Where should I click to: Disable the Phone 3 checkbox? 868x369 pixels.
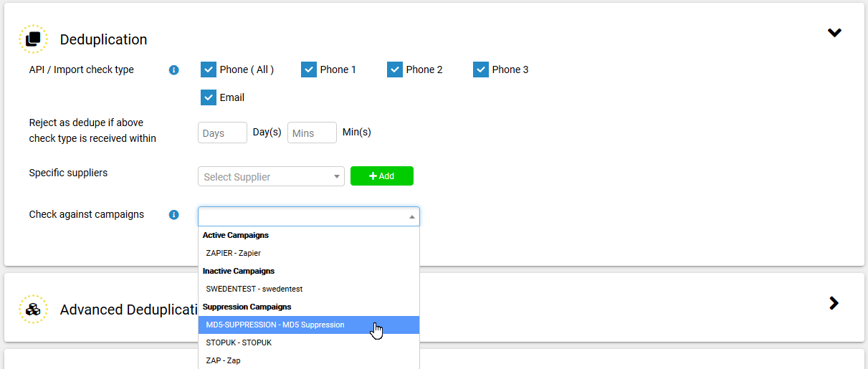point(481,70)
